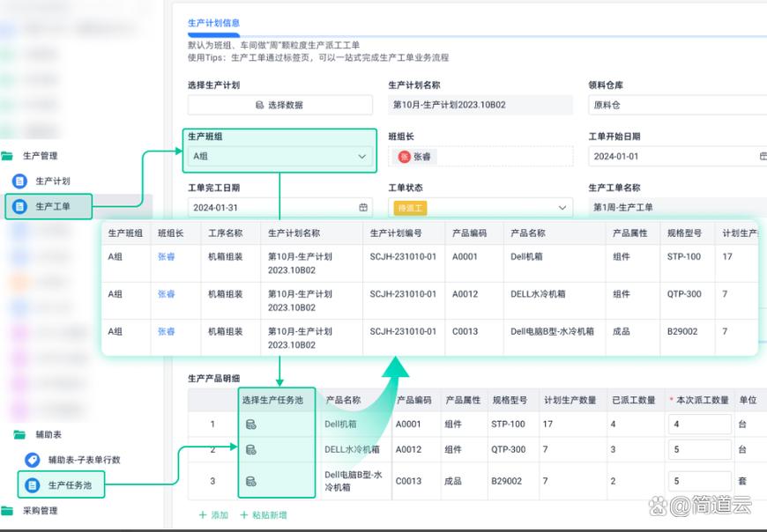Expand the 采购管理 folder

(40, 511)
